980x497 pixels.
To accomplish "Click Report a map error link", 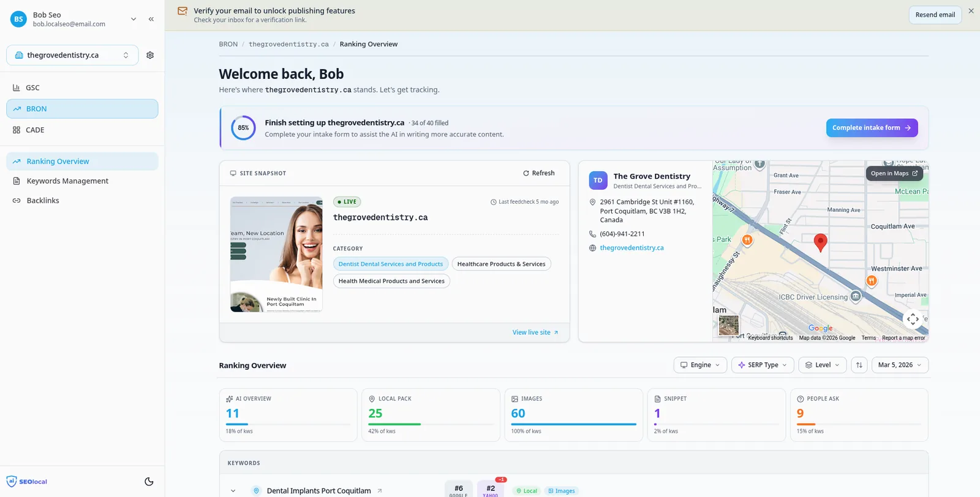I will [x=903, y=338].
